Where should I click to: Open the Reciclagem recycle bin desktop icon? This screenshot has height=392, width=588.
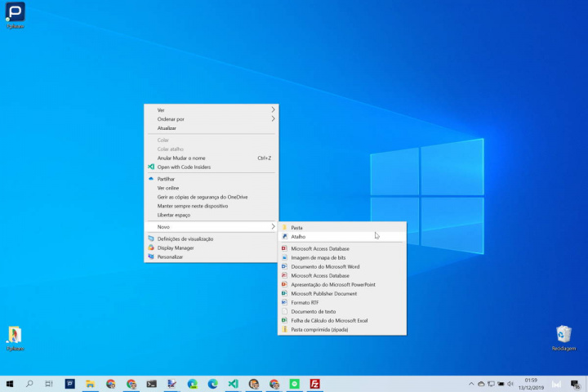click(563, 335)
